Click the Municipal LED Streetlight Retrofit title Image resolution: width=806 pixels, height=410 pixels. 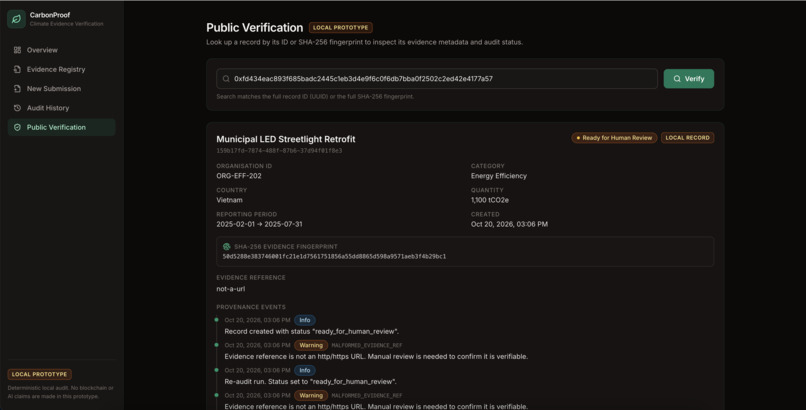coord(286,139)
